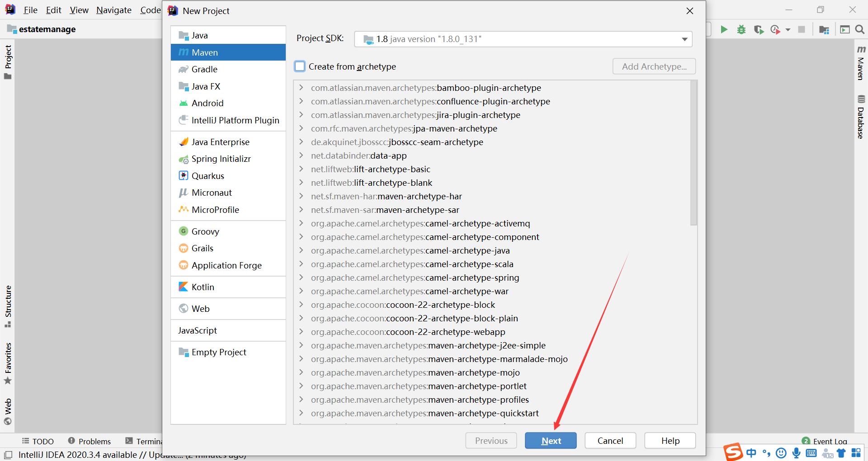
Task: Open the View menu
Action: coord(79,10)
